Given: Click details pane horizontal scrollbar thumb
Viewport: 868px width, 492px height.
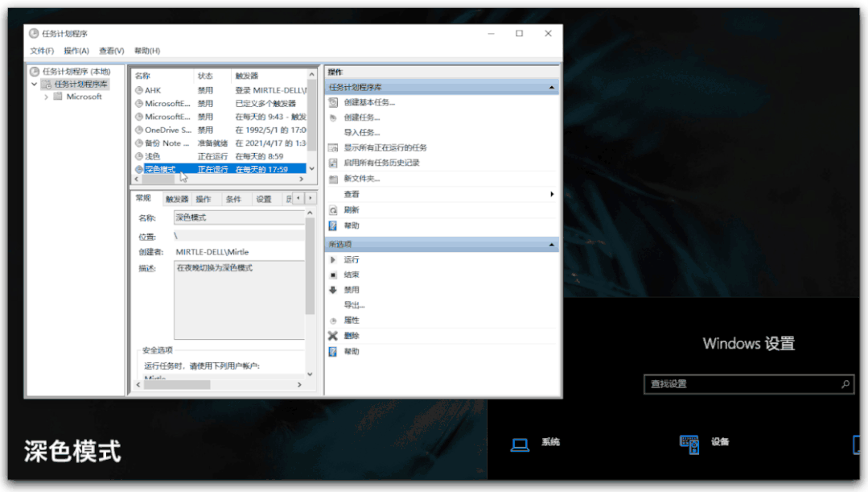Looking at the screenshot, I should pos(177,385).
